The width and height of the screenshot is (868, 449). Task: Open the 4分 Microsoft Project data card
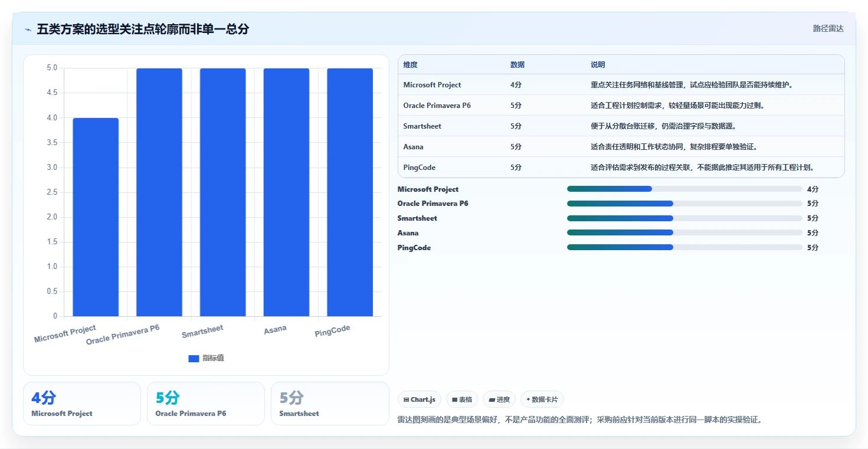pyautogui.click(x=82, y=404)
